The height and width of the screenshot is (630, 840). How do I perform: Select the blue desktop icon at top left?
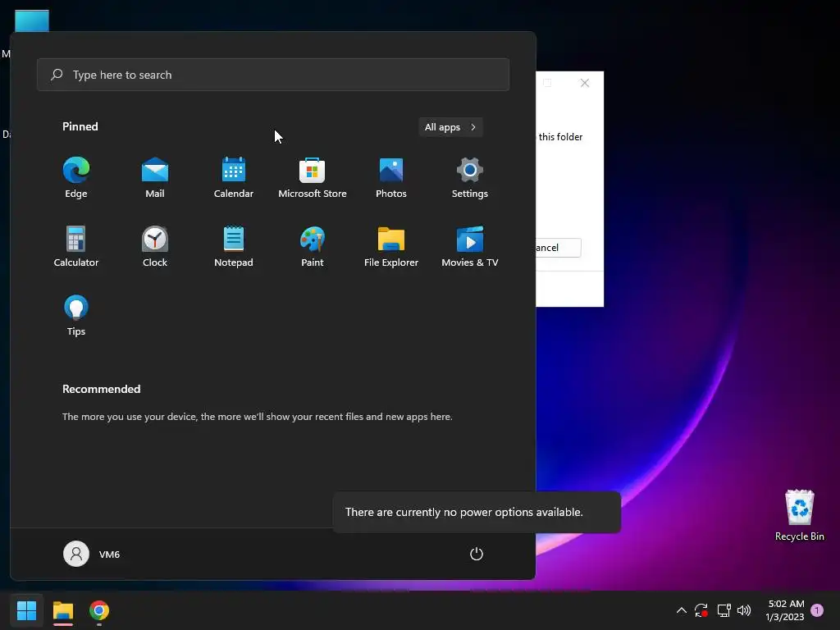(x=32, y=21)
